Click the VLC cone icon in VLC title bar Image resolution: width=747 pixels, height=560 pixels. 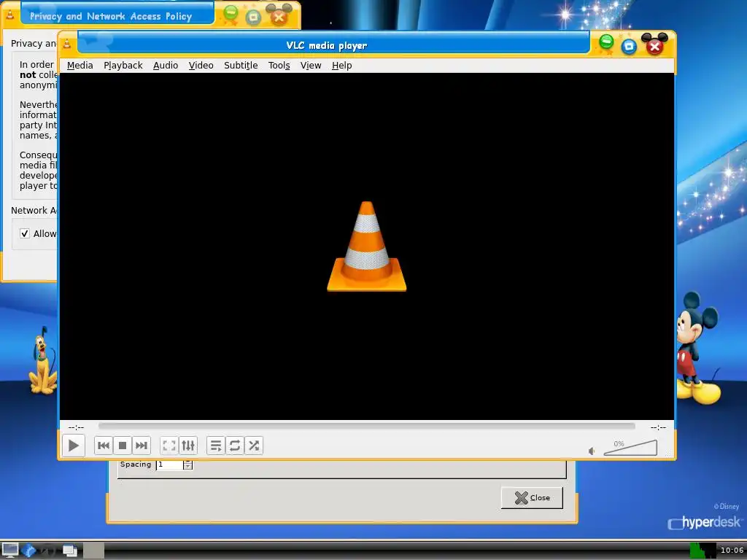tap(67, 44)
